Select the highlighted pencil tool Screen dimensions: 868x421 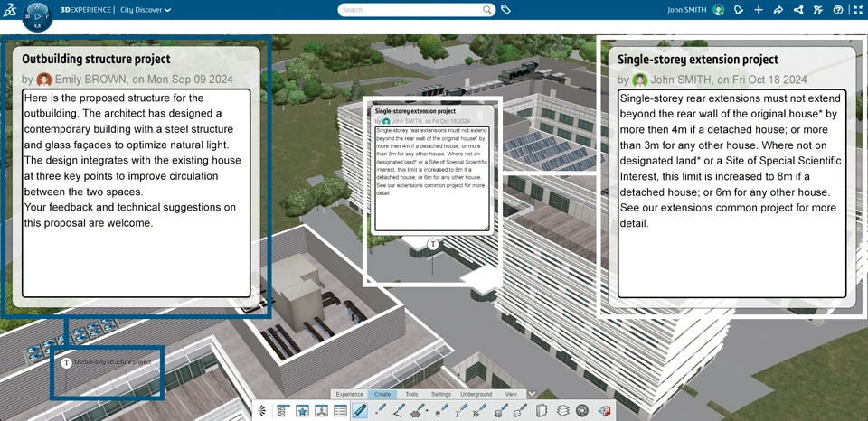(x=360, y=410)
